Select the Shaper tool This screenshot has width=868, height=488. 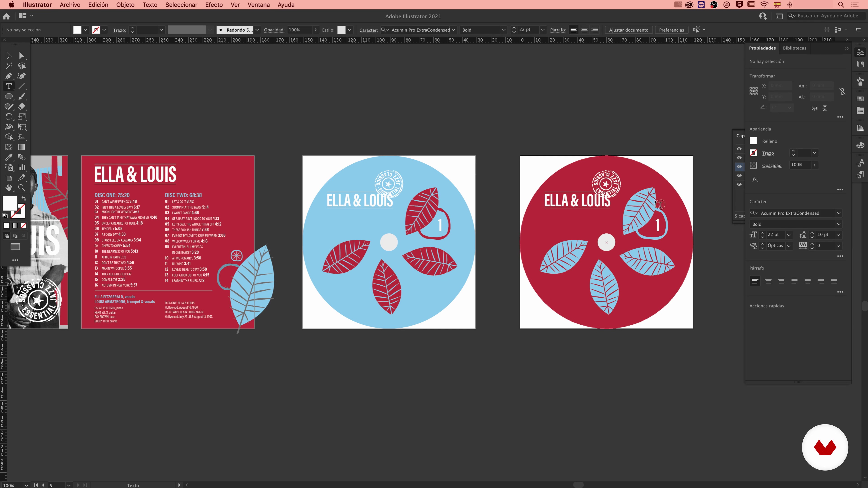pos(9,106)
